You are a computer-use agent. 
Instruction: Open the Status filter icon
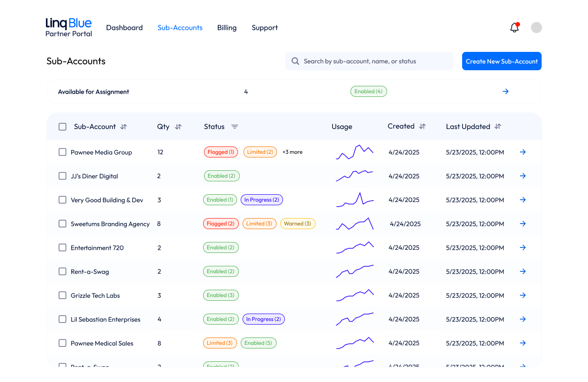tap(235, 127)
